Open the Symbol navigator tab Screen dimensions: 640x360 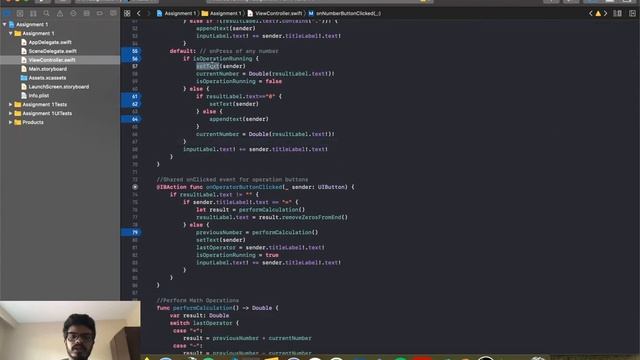(x=33, y=13)
